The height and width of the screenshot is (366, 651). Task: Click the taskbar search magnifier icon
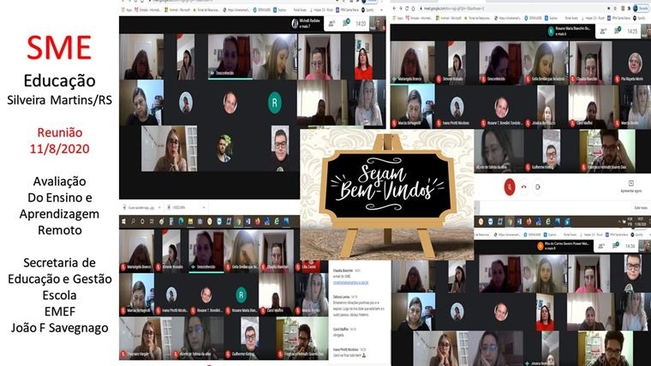click(133, 222)
